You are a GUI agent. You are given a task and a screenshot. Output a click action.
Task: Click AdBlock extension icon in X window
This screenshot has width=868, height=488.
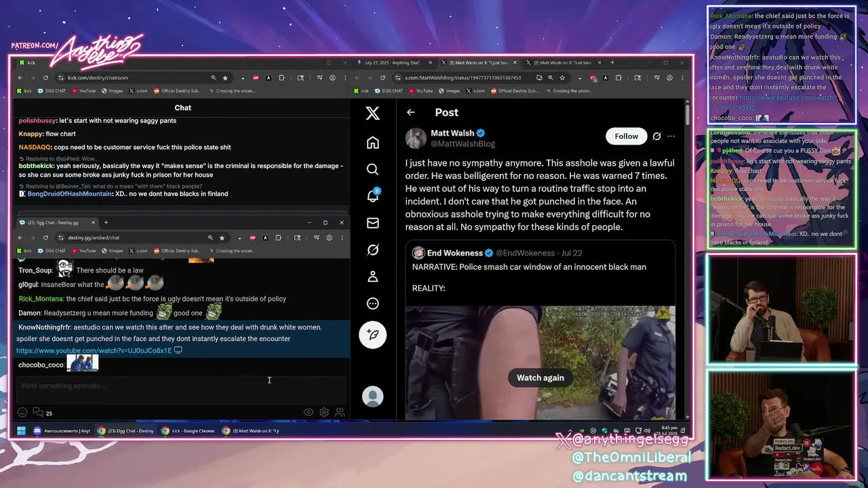(593, 78)
